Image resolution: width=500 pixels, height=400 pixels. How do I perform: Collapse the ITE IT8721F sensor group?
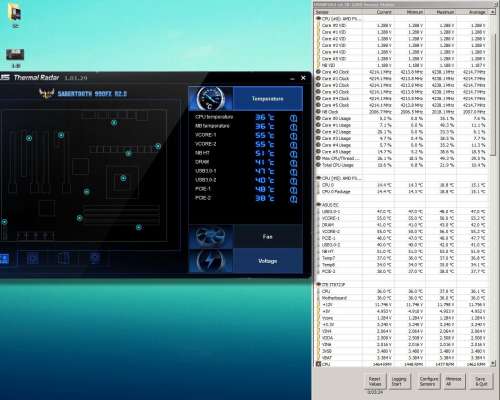point(318,284)
